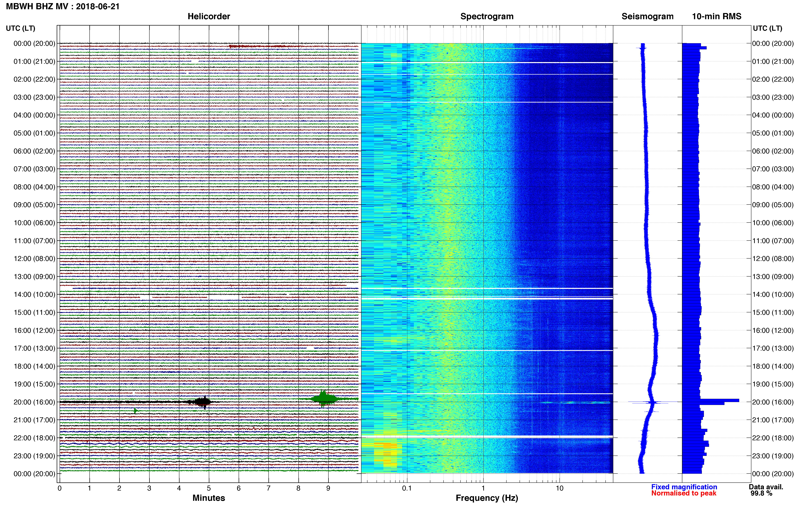The width and height of the screenshot is (812, 508).
Task: Click frequency tick label '10'
Action: tap(559, 488)
